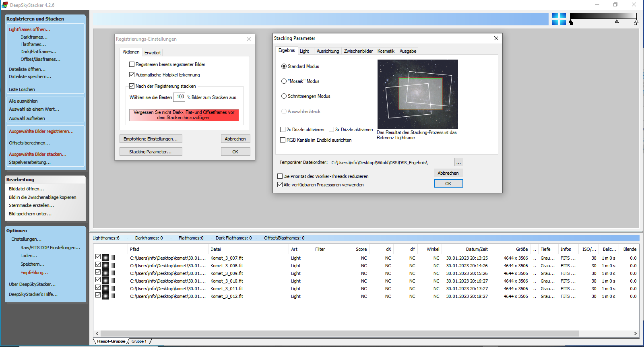Click the stacking mode preview image
Screen dimensions: 644x347
pos(418,94)
